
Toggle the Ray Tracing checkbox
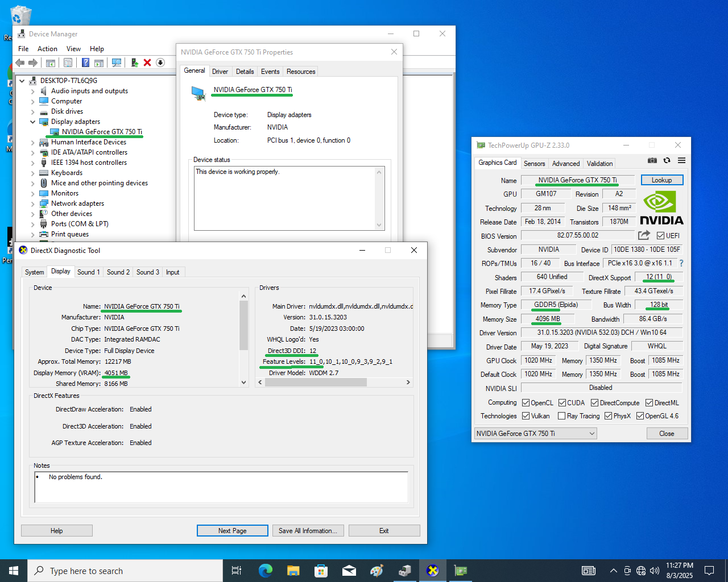coord(562,416)
